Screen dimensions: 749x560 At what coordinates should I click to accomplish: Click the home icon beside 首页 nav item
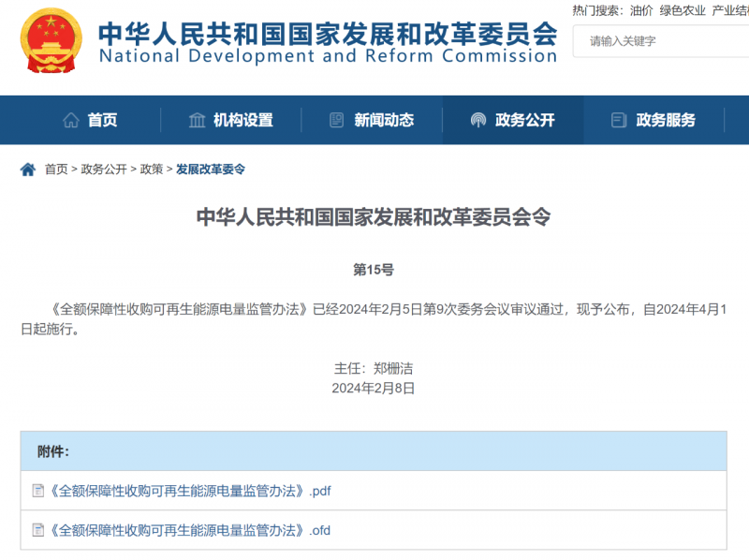tap(69, 120)
